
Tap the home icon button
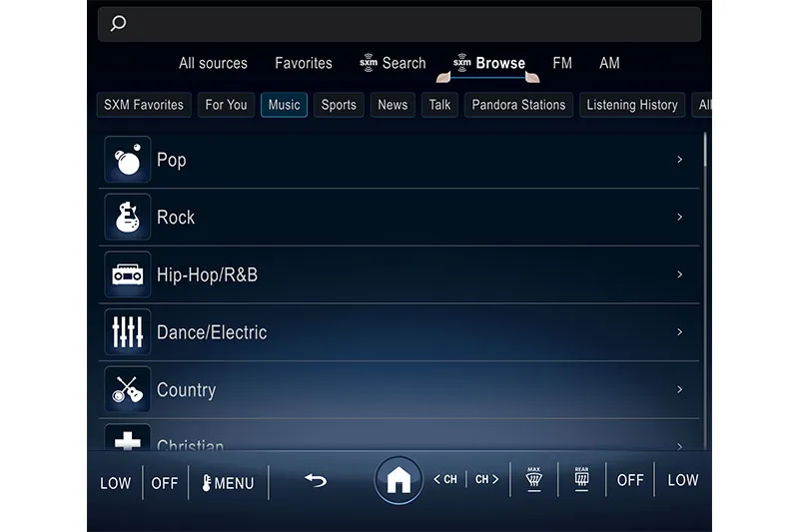point(399,480)
